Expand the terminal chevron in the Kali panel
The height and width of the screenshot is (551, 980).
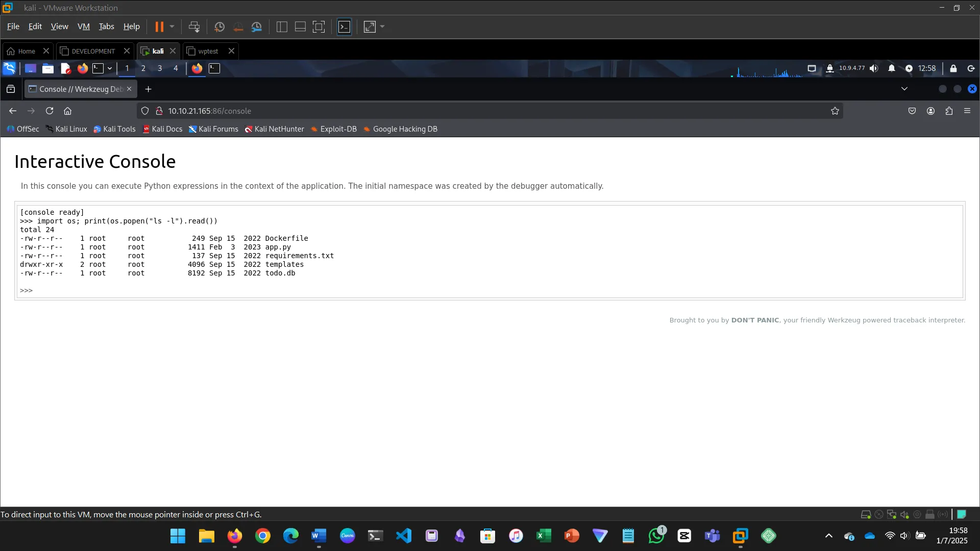click(109, 68)
